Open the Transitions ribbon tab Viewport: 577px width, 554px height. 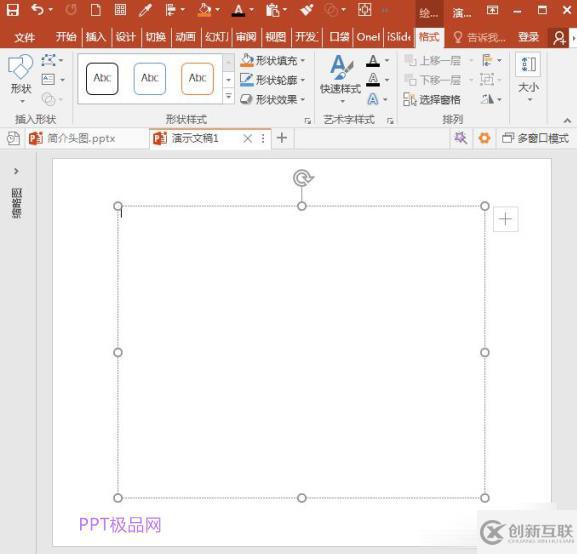[155, 37]
